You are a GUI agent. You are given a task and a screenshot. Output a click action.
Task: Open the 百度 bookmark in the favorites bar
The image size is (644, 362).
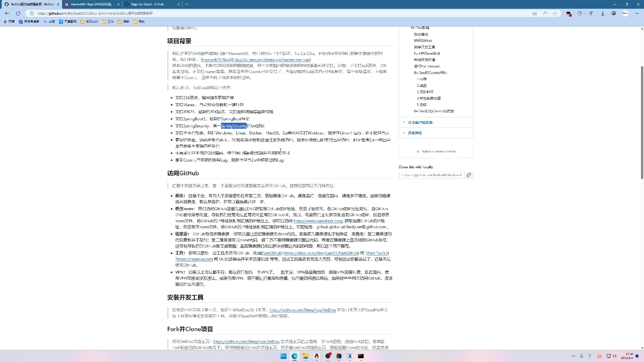point(9,21)
